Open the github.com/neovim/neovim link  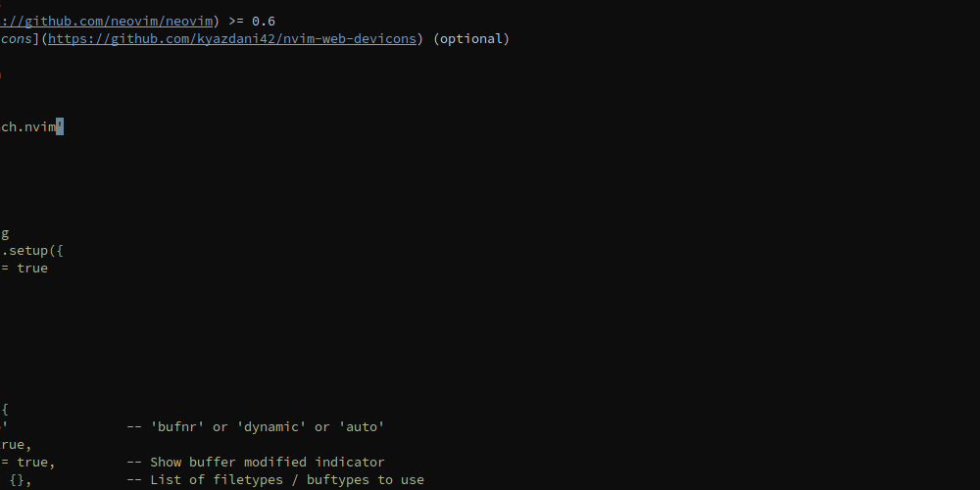tap(106, 22)
